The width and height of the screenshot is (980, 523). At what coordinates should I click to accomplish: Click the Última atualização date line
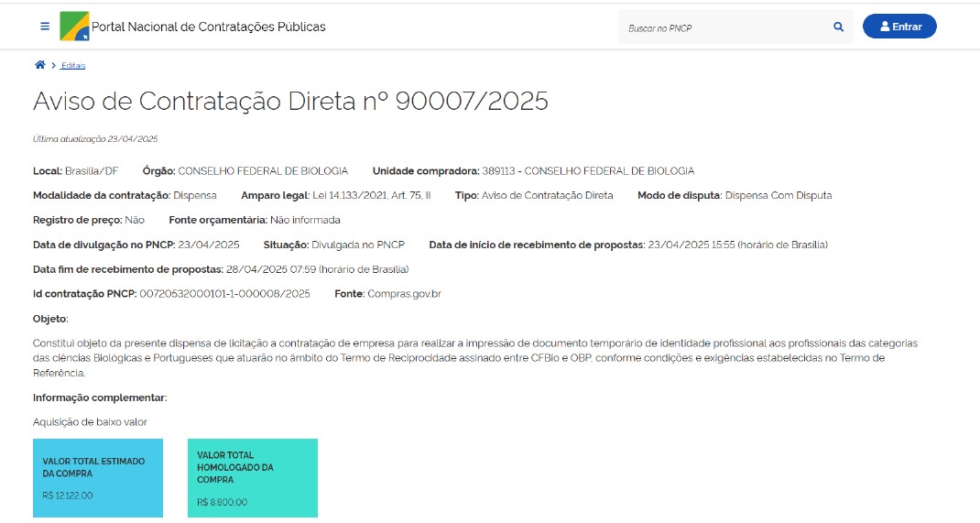pyautogui.click(x=95, y=139)
